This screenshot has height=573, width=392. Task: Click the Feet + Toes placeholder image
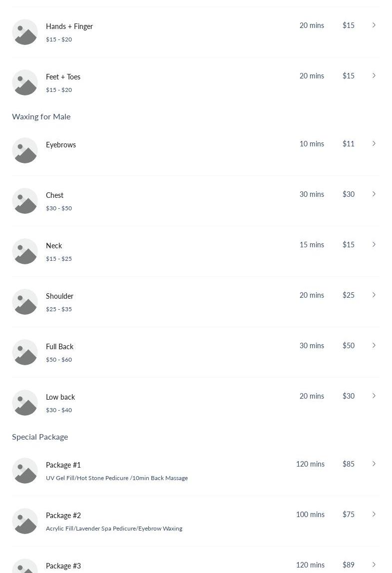pos(25,82)
